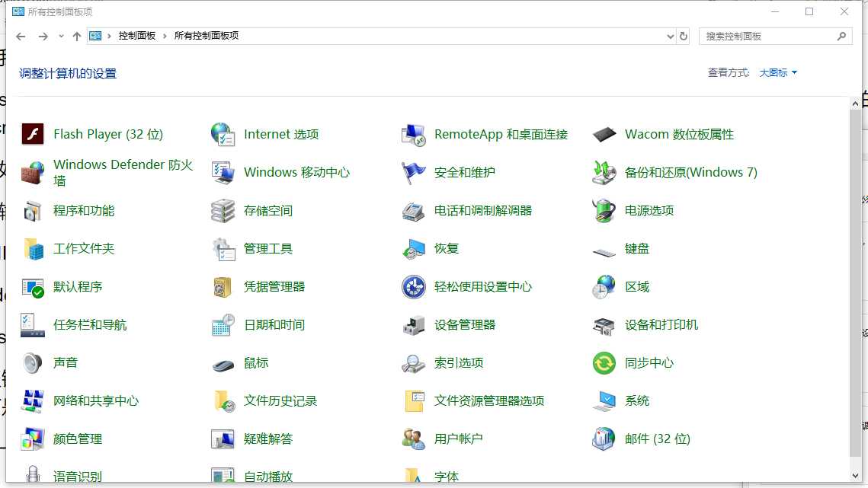Open the 设备和打印机 icon

click(x=604, y=326)
